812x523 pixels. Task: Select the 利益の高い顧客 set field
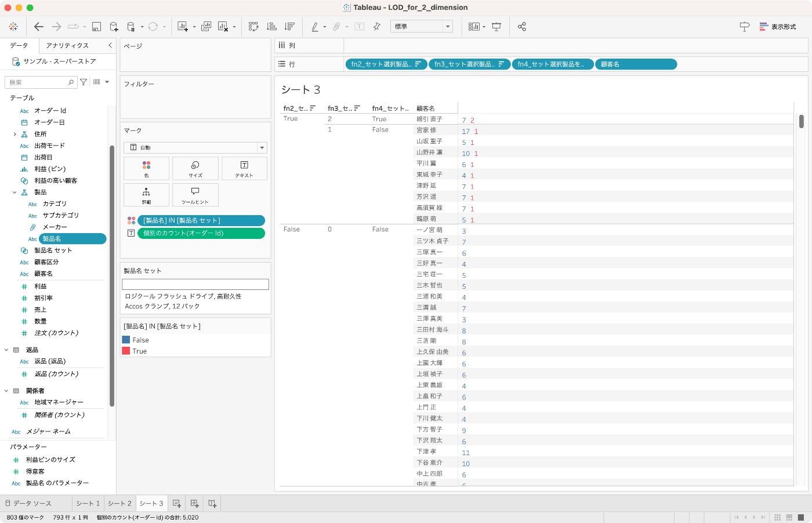[55, 181]
